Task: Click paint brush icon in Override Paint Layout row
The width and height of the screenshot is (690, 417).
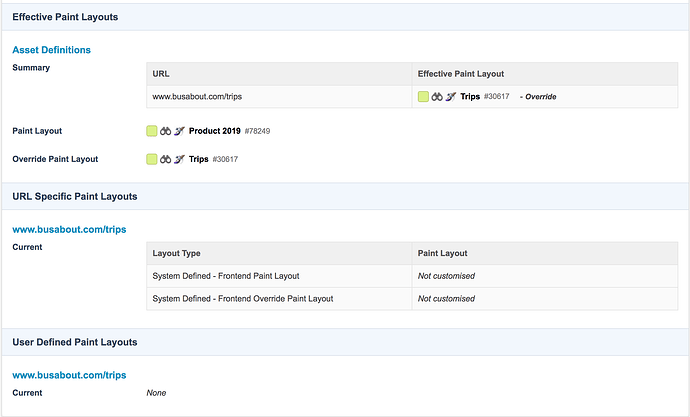Action: tap(180, 159)
